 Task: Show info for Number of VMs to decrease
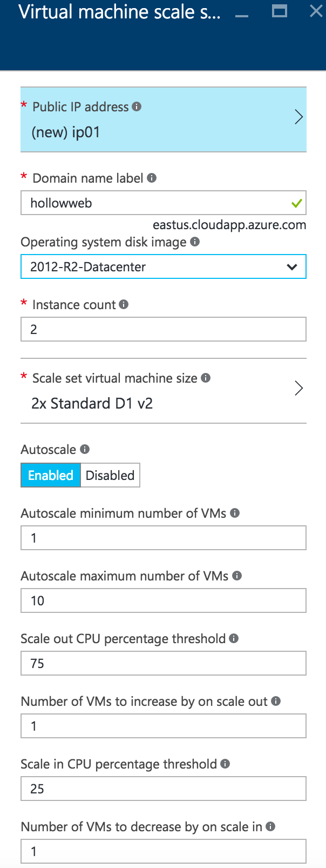tap(271, 826)
